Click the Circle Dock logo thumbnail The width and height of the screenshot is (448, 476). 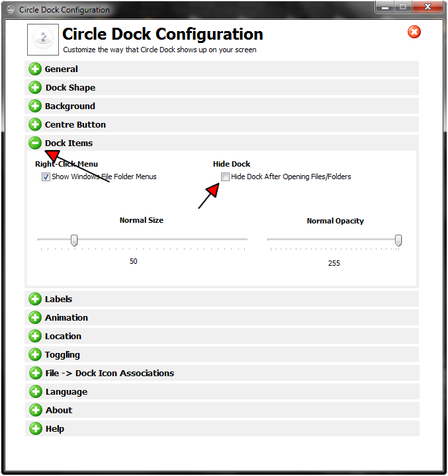43,40
